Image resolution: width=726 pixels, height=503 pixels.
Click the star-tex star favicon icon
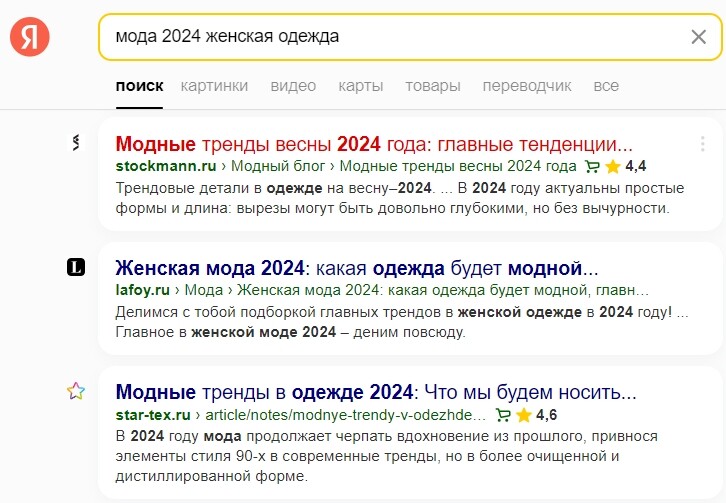click(x=76, y=391)
